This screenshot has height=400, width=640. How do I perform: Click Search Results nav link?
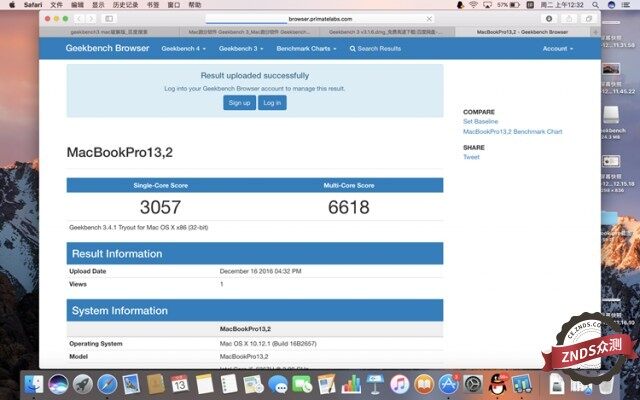point(375,49)
